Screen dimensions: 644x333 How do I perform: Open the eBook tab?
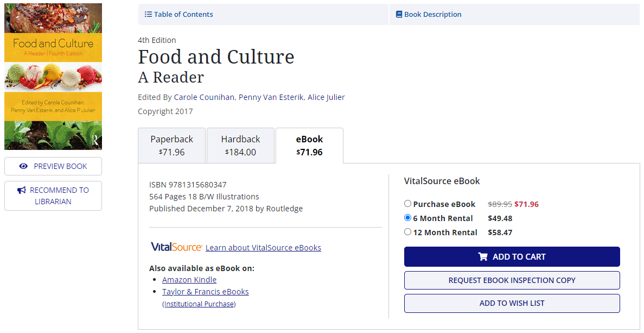[309, 145]
